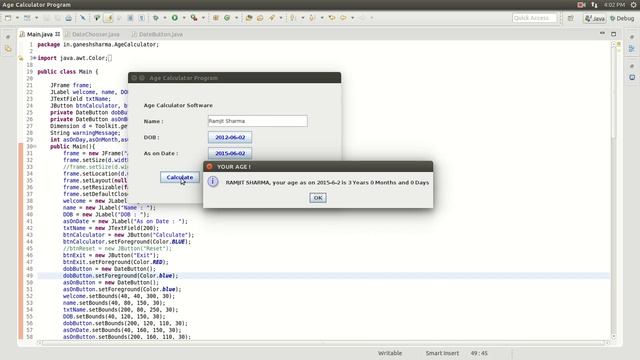Click the dialog info icon
The width and height of the screenshot is (640, 360).
click(213, 182)
